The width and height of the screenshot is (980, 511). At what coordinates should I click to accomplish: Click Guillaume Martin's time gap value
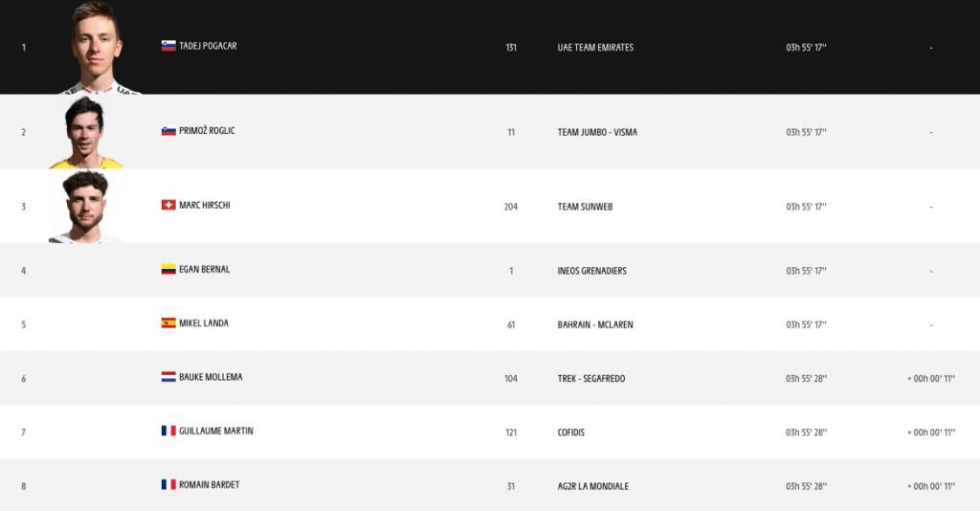click(x=930, y=433)
